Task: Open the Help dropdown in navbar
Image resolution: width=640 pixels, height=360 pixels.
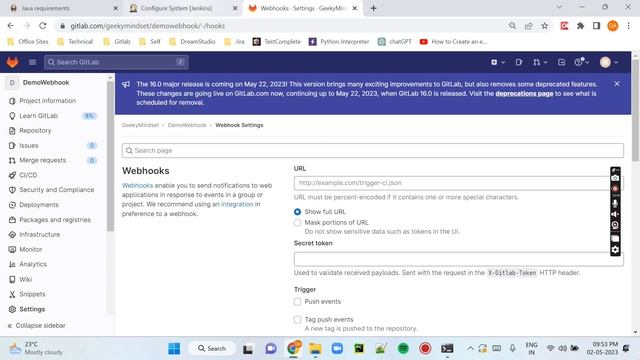Action: click(x=582, y=62)
